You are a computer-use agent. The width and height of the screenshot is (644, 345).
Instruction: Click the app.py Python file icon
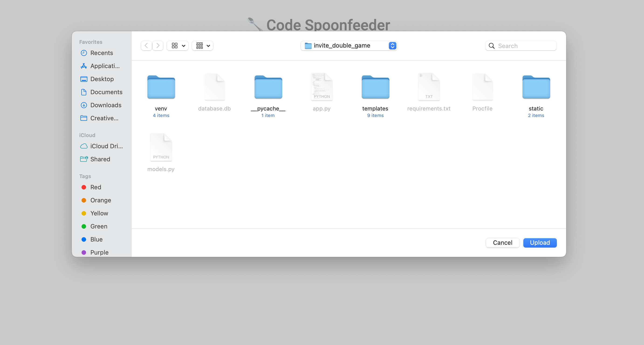[322, 87]
